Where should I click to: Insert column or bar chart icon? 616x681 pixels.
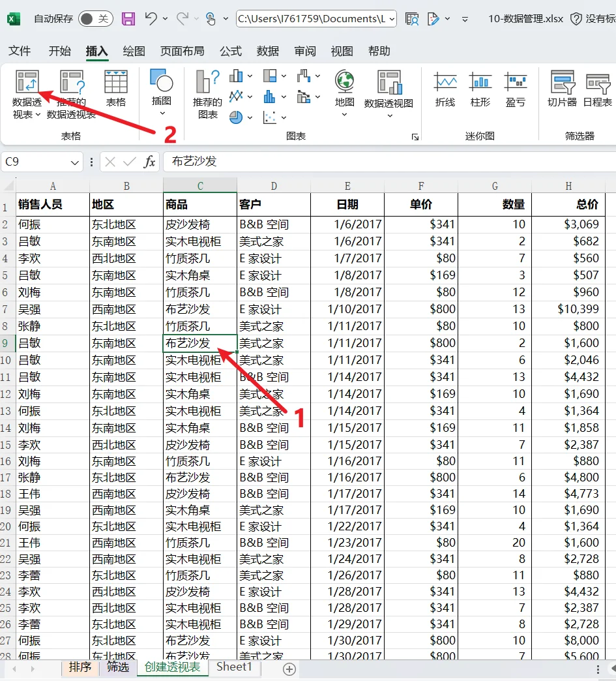[x=236, y=76]
